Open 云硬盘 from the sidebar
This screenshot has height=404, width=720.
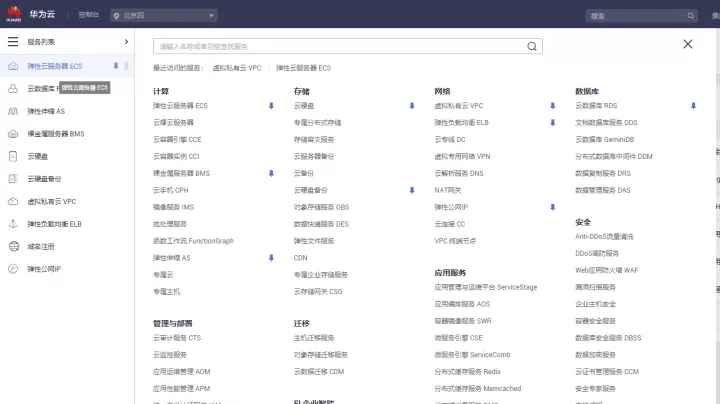(x=38, y=156)
